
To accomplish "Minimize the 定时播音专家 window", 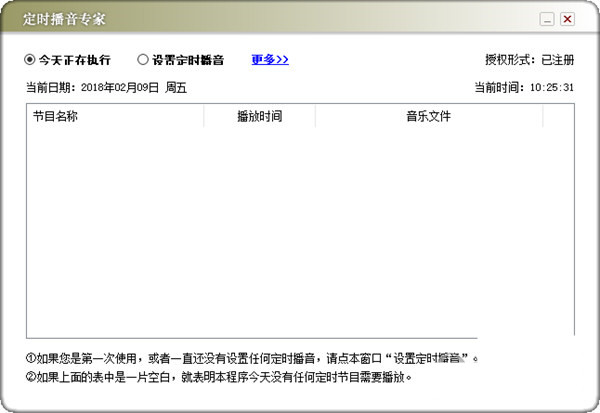I will (547, 19).
